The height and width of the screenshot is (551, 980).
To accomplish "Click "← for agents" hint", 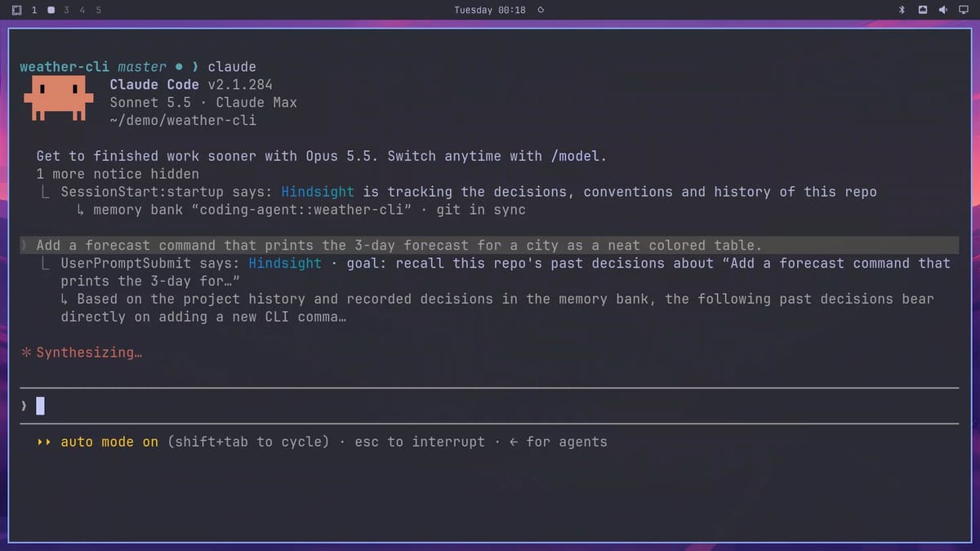I will click(x=559, y=442).
